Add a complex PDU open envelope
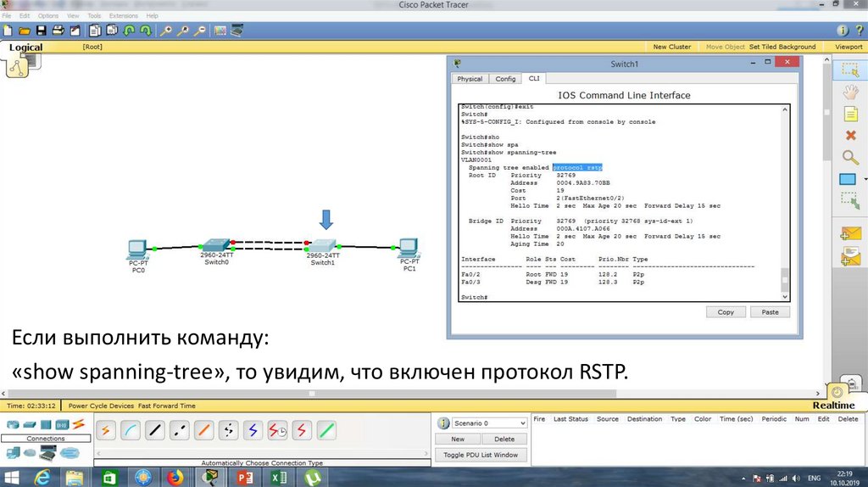This screenshot has width=868, height=487. 850,256
